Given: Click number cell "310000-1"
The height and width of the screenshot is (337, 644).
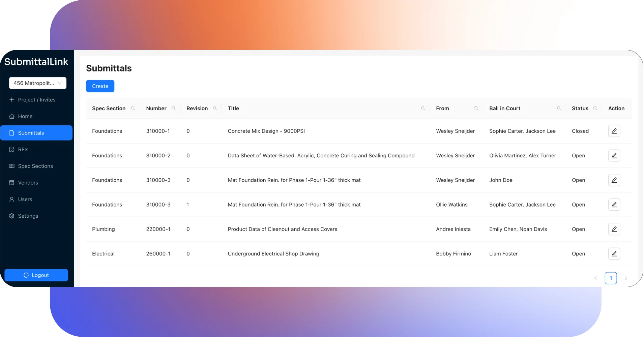Looking at the screenshot, I should tap(158, 131).
